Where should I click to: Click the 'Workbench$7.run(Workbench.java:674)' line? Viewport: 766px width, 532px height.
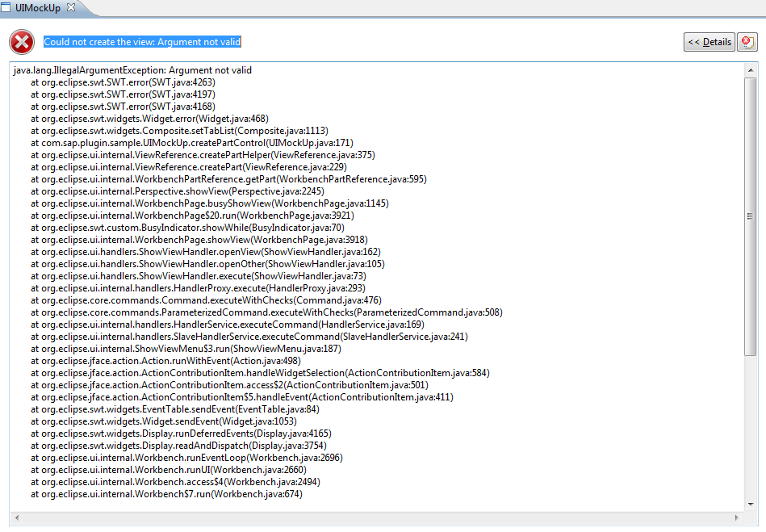166,494
